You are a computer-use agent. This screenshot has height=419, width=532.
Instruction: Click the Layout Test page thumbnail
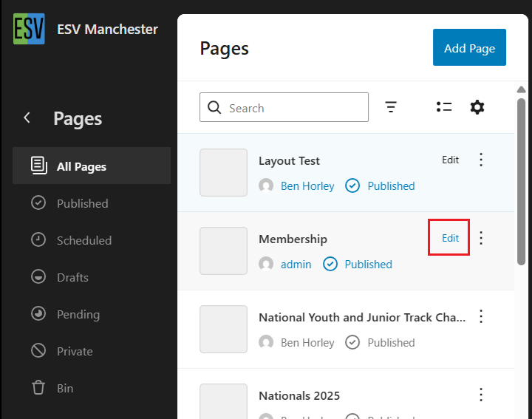(223, 173)
